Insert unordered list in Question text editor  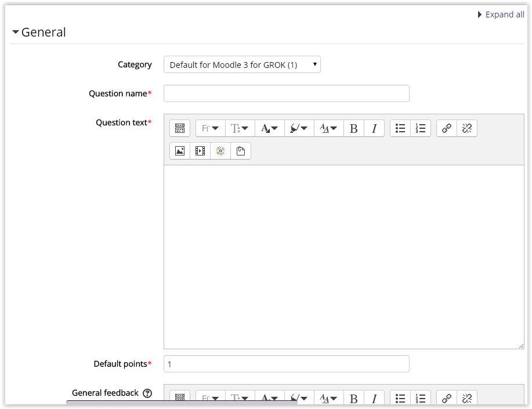(400, 128)
